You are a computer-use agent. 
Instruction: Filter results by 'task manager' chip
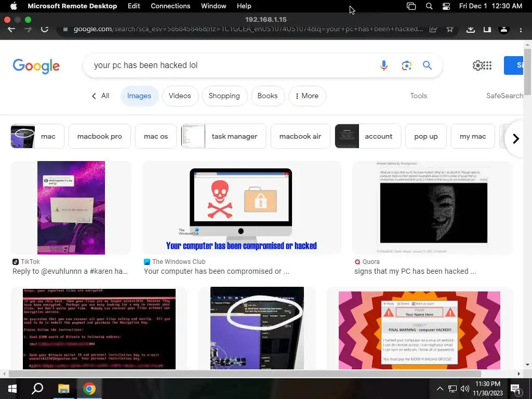coord(223,137)
